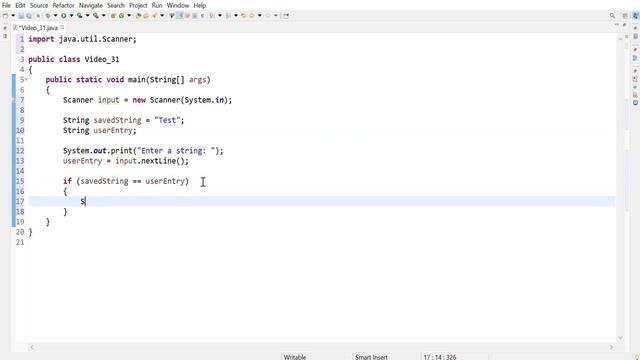Click the Previous Annotation toolbar icon
This screenshot has width=640, height=360.
pyautogui.click(x=228, y=16)
